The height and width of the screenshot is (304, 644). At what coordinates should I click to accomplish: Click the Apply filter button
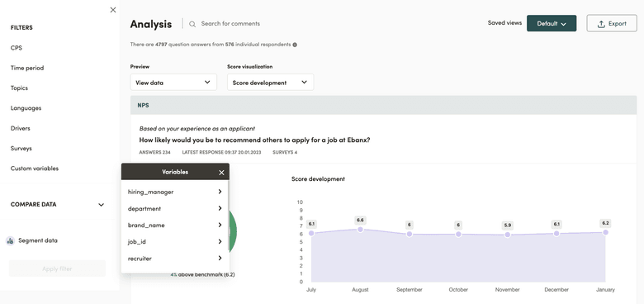click(57, 268)
